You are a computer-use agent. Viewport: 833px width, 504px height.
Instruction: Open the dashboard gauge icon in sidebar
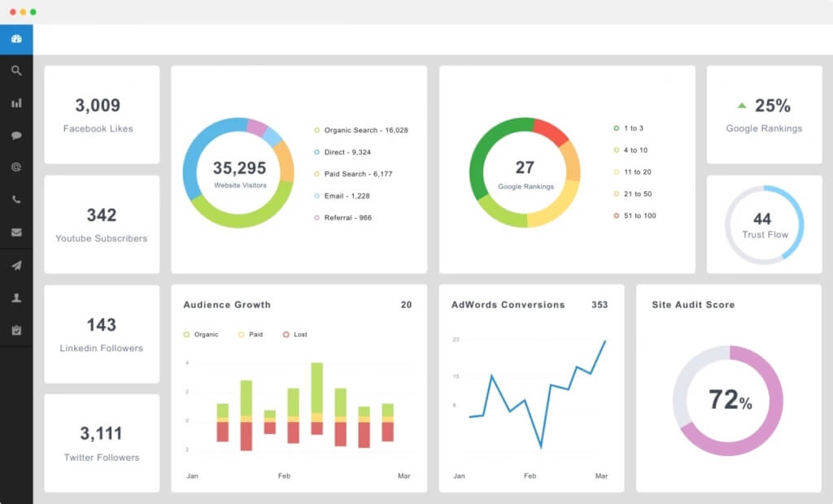pyautogui.click(x=16, y=39)
